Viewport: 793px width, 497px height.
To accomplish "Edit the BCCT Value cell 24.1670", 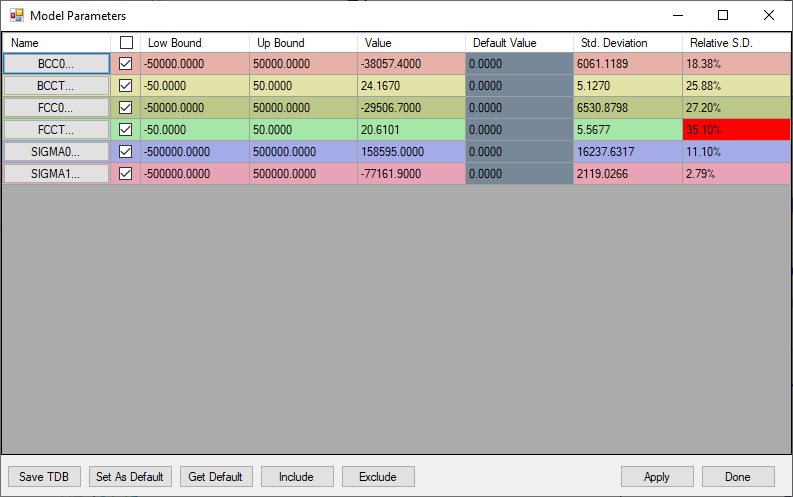I will [x=410, y=85].
